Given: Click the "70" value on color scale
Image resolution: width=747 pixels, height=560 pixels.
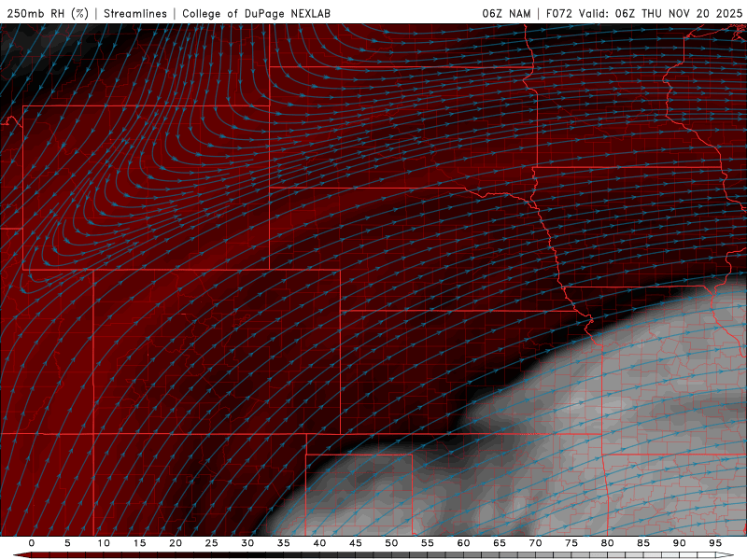Looking at the screenshot, I should 535,543.
